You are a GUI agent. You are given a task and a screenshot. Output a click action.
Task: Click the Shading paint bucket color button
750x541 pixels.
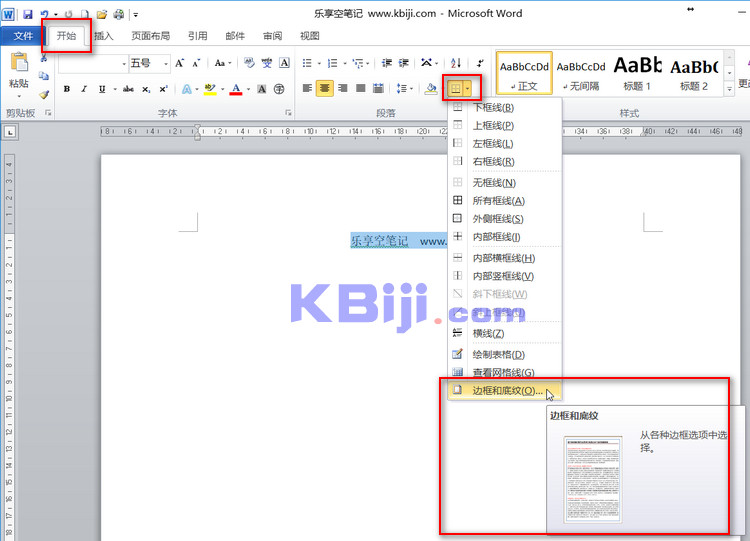[431, 88]
